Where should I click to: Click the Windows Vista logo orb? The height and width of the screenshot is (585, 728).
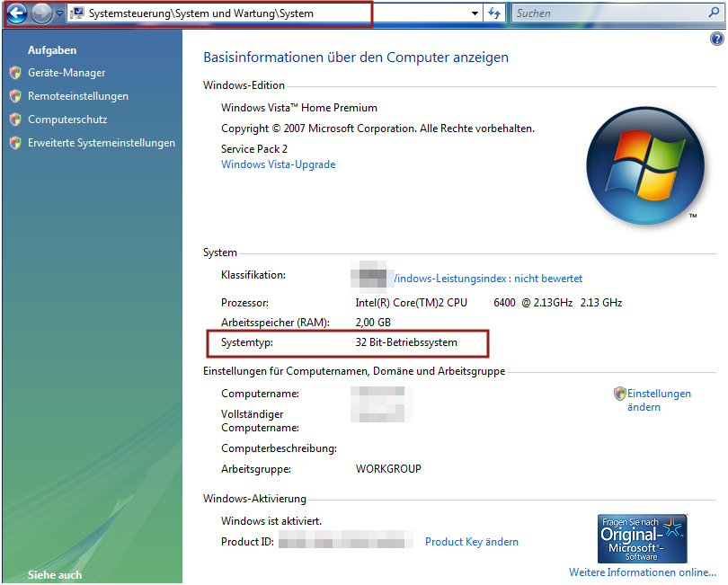coord(645,165)
